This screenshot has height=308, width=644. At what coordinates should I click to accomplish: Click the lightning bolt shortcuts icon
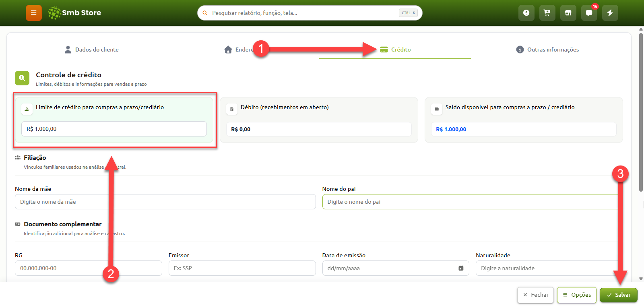coord(610,13)
